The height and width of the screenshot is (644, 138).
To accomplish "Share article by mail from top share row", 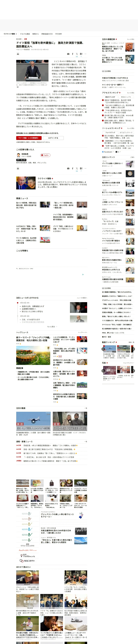I will [x=68, y=54].
